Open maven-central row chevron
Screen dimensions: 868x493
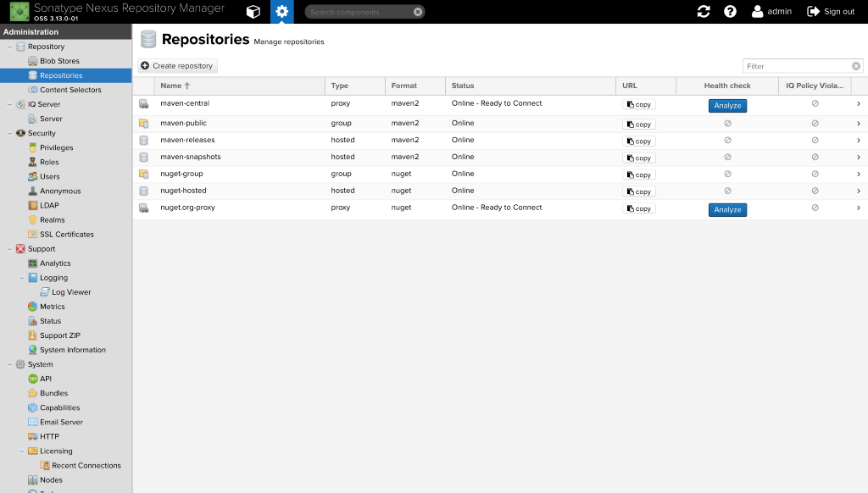(859, 104)
